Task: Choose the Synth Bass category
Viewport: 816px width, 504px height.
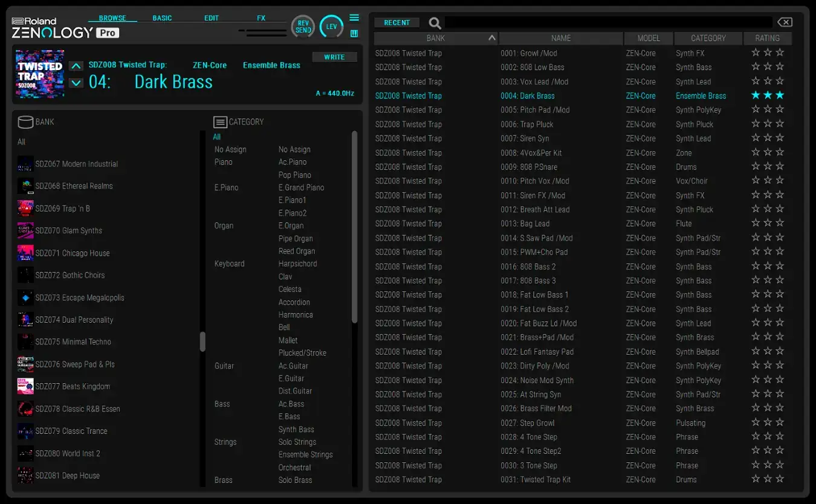Action: pos(296,429)
